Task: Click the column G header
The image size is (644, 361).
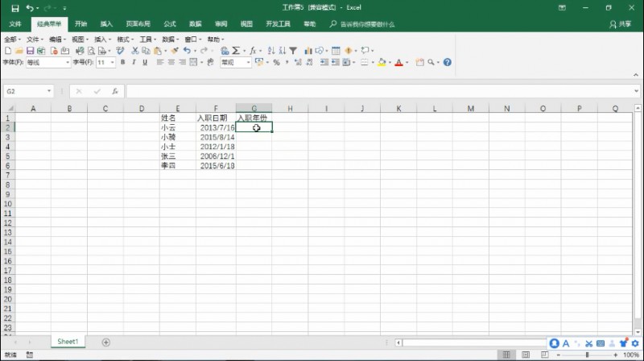Action: click(254, 109)
